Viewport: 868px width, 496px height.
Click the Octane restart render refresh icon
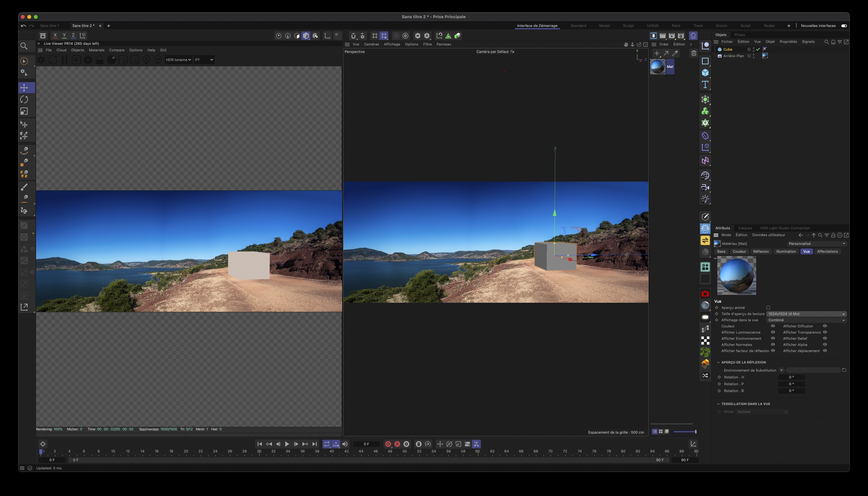[53, 60]
